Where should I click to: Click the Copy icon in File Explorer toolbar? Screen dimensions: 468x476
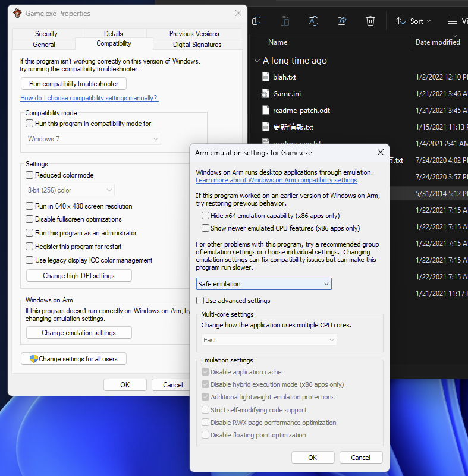coord(256,21)
